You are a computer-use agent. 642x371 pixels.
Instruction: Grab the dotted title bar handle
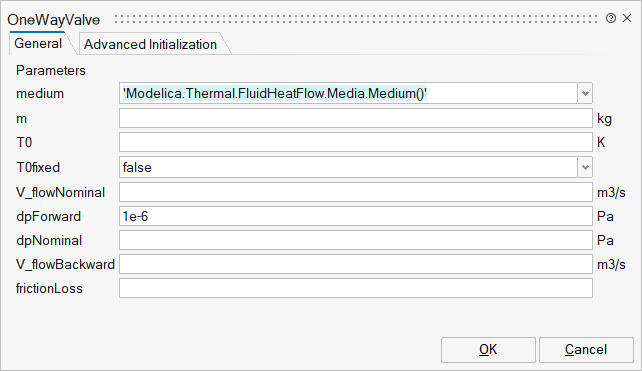tap(356, 19)
